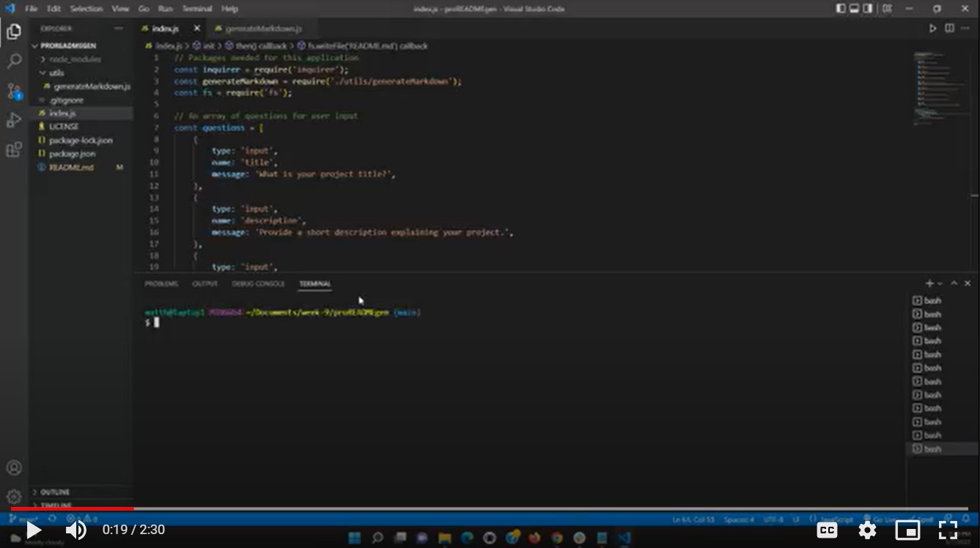Open the Explorer view in activity bar
Screen dimensions: 980x548
(x=14, y=31)
